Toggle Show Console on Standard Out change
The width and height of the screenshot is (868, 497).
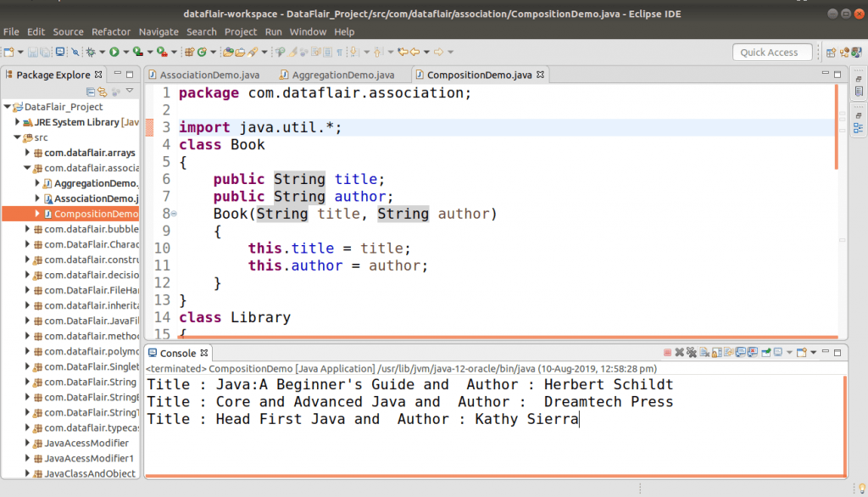click(741, 352)
